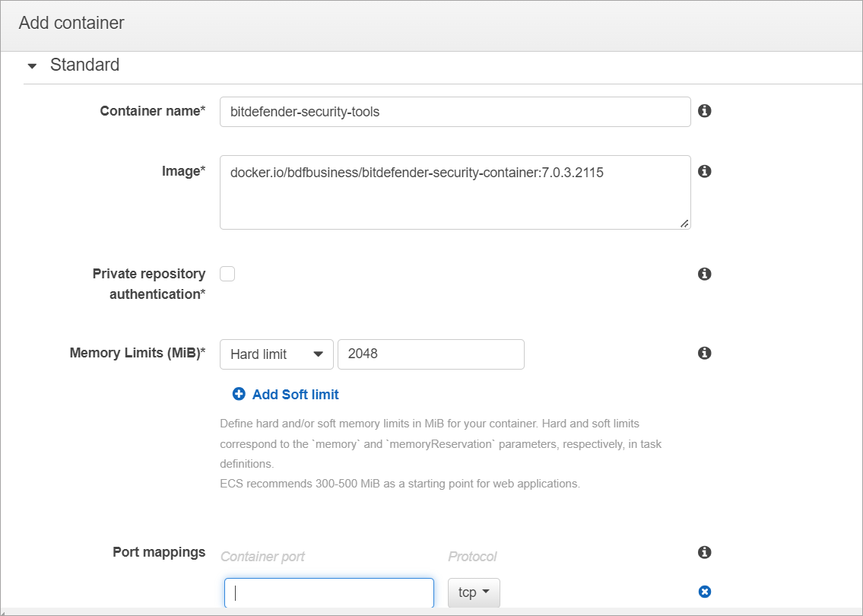The width and height of the screenshot is (863, 616).
Task: Click the Add container dialog title
Action: click(71, 23)
